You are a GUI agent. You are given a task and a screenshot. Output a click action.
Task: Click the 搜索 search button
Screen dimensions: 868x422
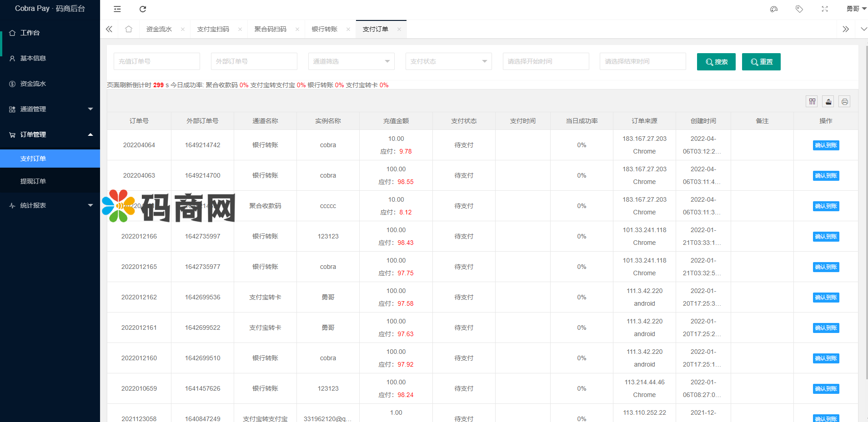pyautogui.click(x=716, y=62)
